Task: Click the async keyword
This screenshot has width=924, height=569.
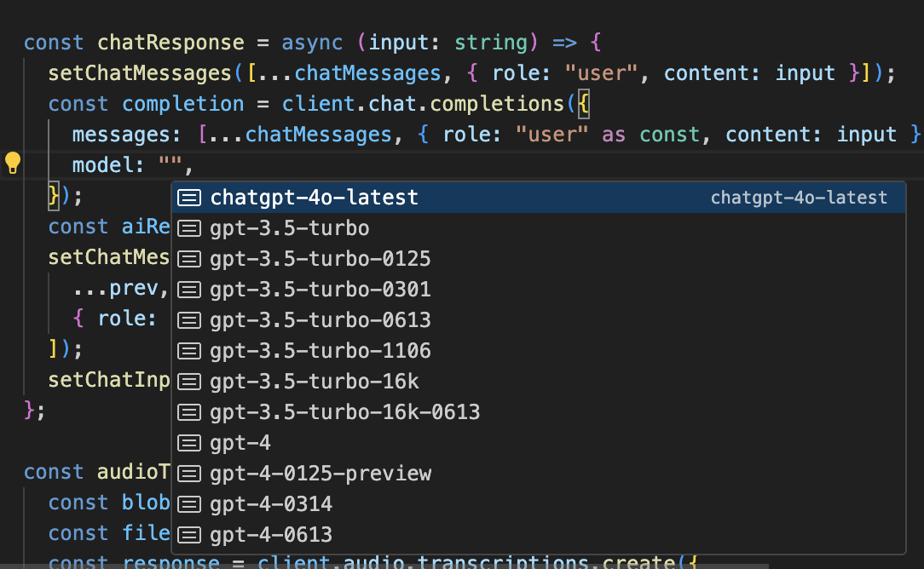Action: click(x=312, y=43)
